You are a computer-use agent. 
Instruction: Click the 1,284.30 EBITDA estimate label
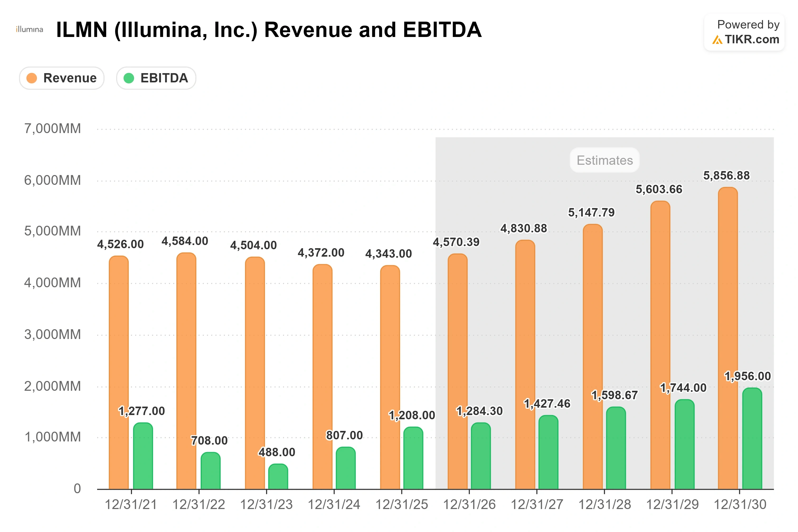pos(479,411)
